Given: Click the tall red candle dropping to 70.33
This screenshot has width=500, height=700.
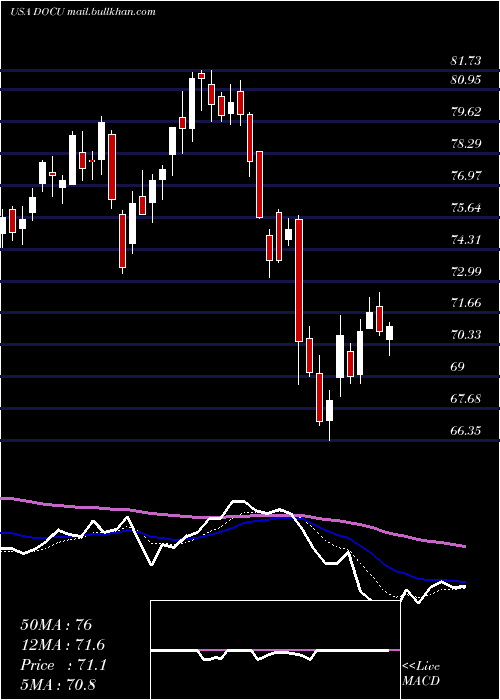Looking at the screenshot, I should 299,280.
